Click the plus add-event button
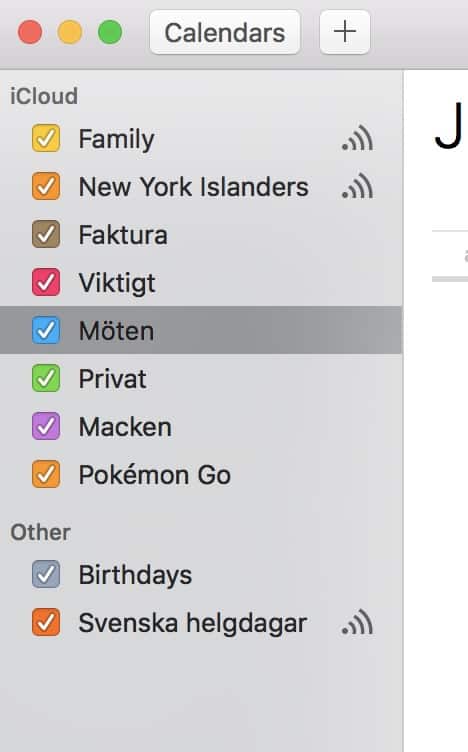 (345, 32)
